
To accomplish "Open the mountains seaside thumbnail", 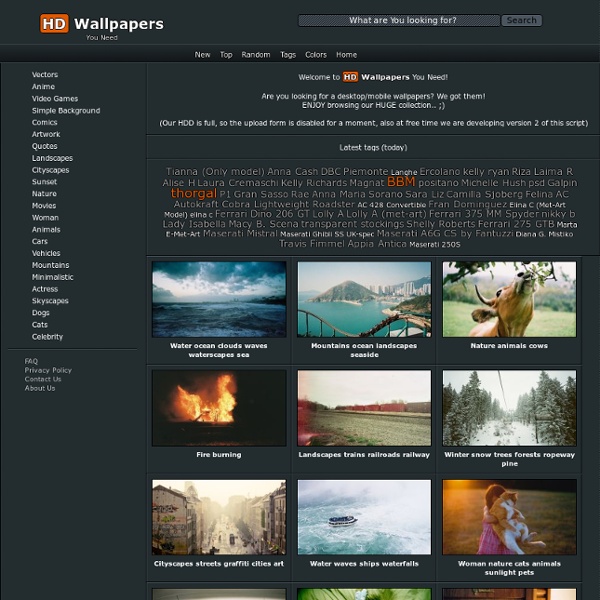I will point(364,299).
